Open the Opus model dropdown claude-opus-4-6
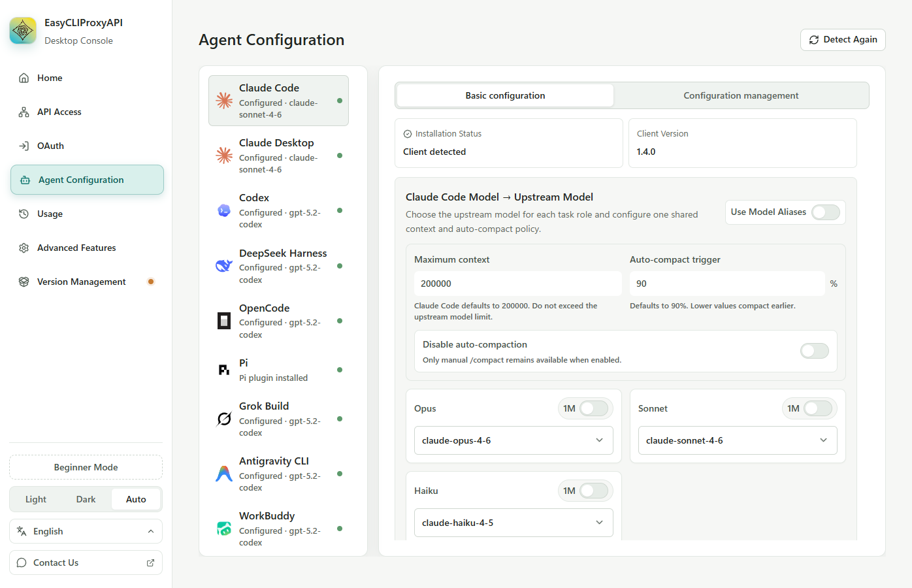 513,440
